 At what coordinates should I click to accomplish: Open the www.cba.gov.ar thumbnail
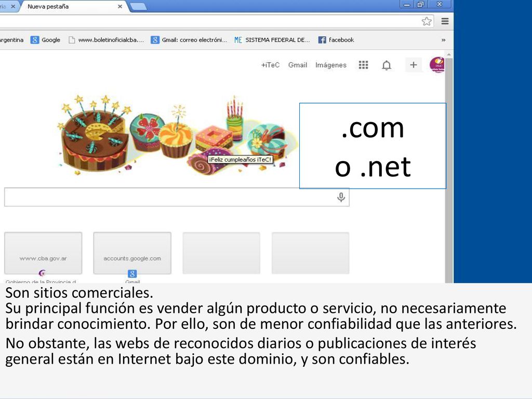(43, 253)
